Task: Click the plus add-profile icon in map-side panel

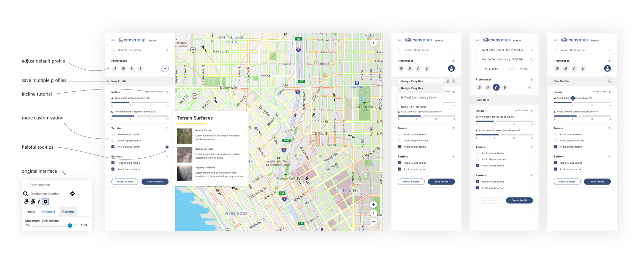Action: (165, 68)
